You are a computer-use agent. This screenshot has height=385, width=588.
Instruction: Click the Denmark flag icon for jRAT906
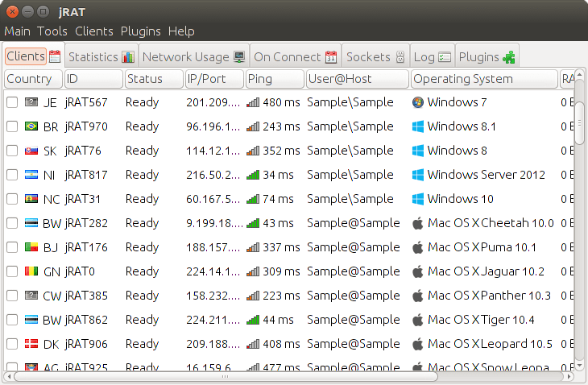[x=31, y=344]
